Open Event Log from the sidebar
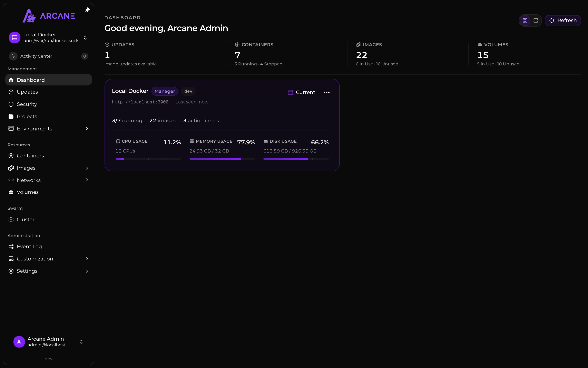 tap(49, 247)
